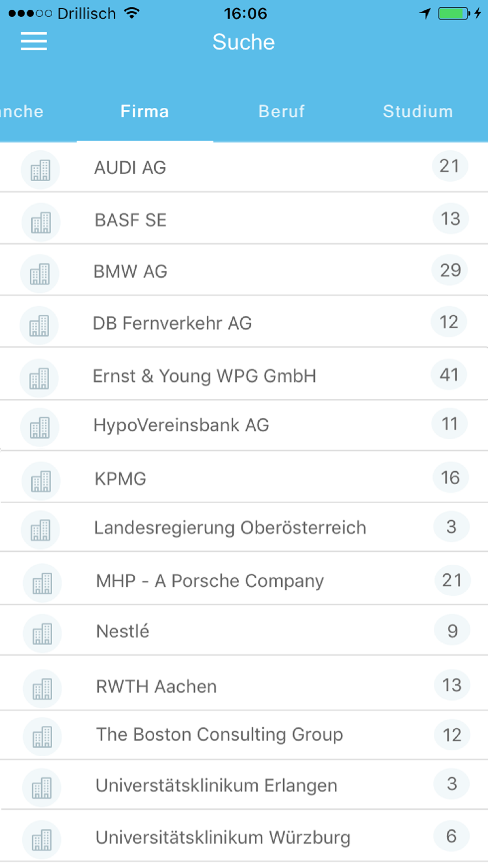Image resolution: width=488 pixels, height=868 pixels.
Task: Select the Firma tab
Action: coord(144,111)
